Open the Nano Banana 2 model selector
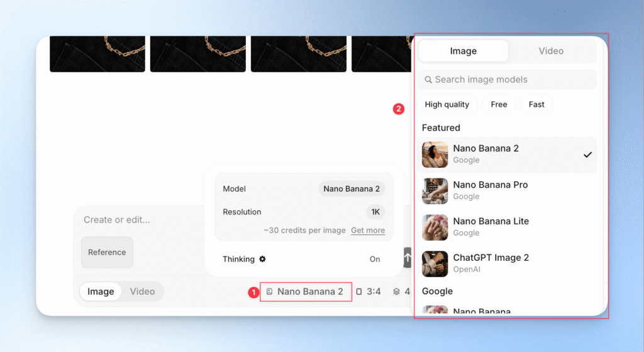The height and width of the screenshot is (352, 644). (306, 292)
